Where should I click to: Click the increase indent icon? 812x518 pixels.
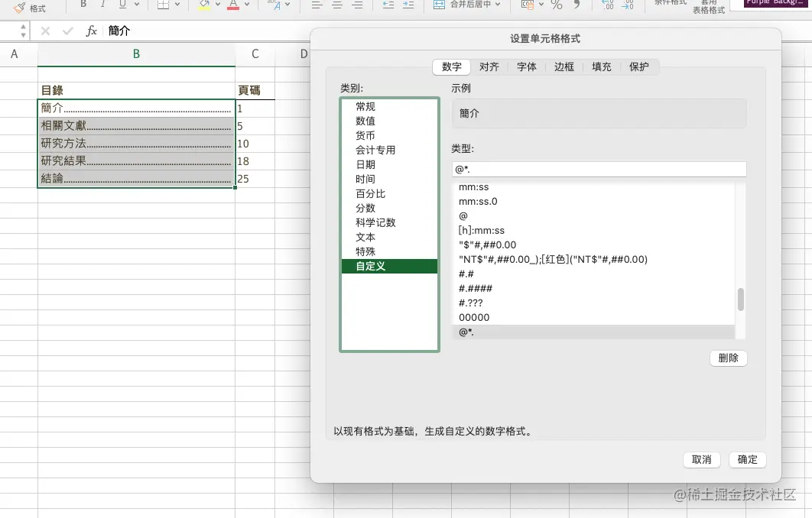coord(408,5)
